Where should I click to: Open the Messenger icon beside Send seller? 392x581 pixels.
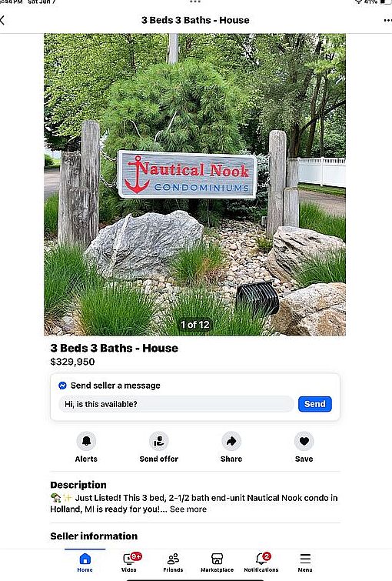[62, 386]
